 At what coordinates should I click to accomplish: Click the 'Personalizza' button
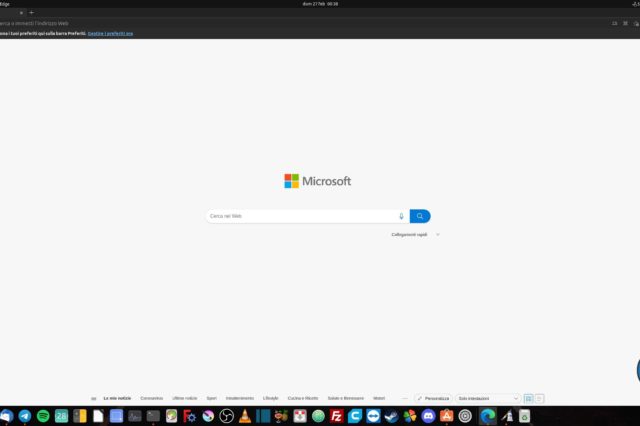click(433, 398)
